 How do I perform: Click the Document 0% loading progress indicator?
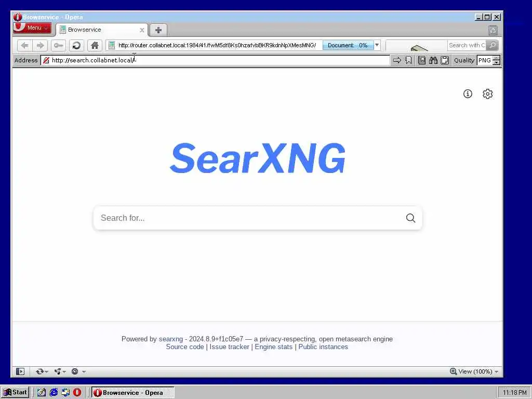click(348, 45)
